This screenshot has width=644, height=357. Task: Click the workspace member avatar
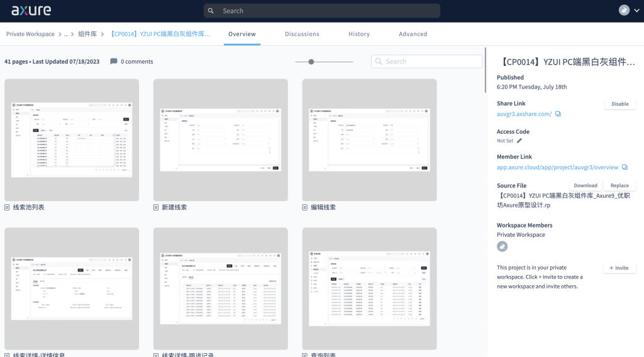pos(502,246)
